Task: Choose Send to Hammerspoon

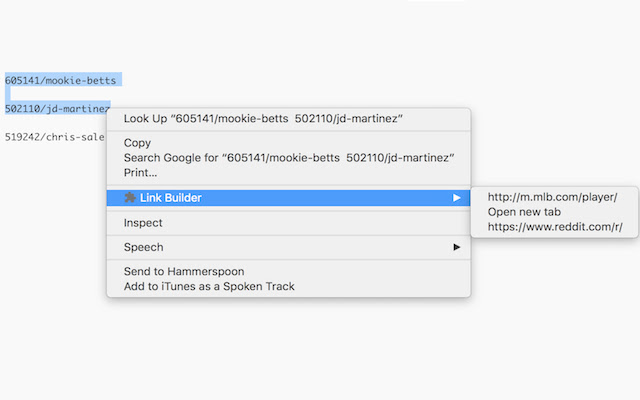Action: pyautogui.click(x=184, y=271)
